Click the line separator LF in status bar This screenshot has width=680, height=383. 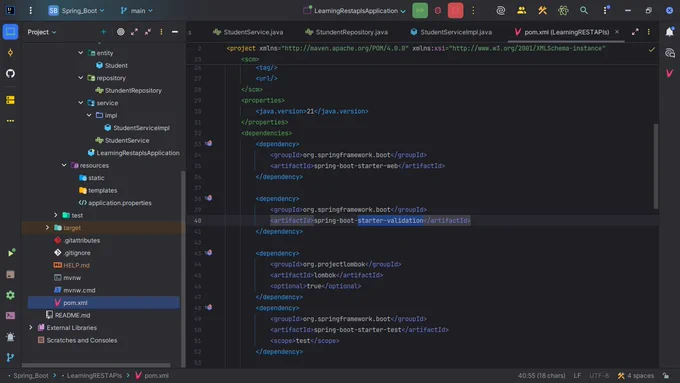click(x=577, y=376)
